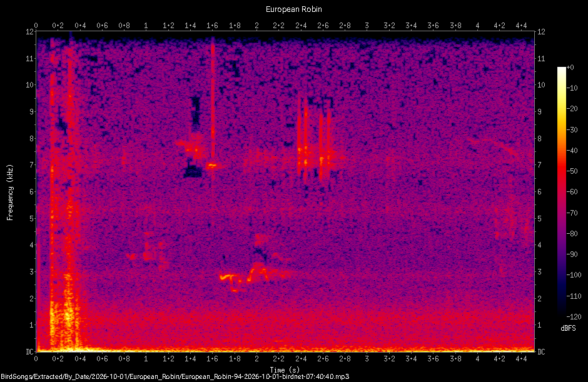Select the "-20" colorbar tick label

572,109
